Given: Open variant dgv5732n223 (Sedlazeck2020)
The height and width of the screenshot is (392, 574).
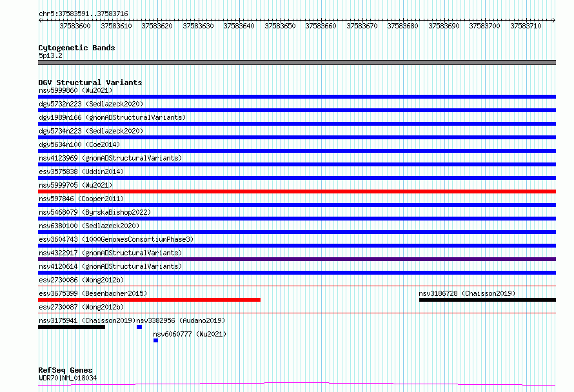Looking at the screenshot, I should pyautogui.click(x=91, y=104).
